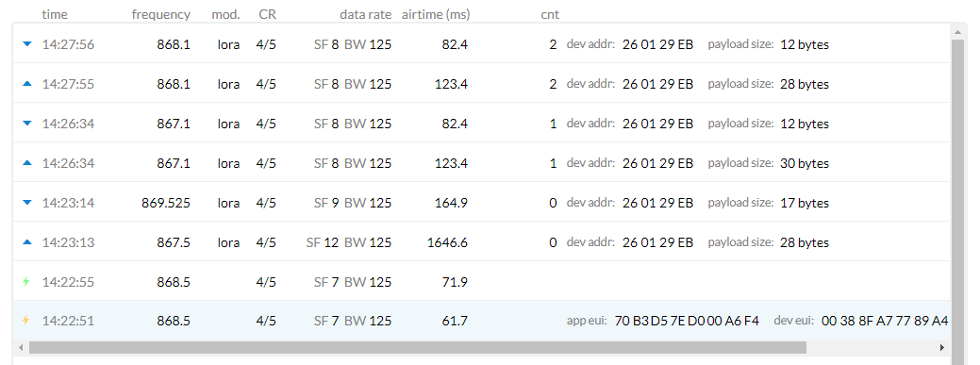Expand the row with app eui 70 B3 D5 7E D0 00 A6 F4
Viewport: 980px width, 365px height.
point(481,321)
